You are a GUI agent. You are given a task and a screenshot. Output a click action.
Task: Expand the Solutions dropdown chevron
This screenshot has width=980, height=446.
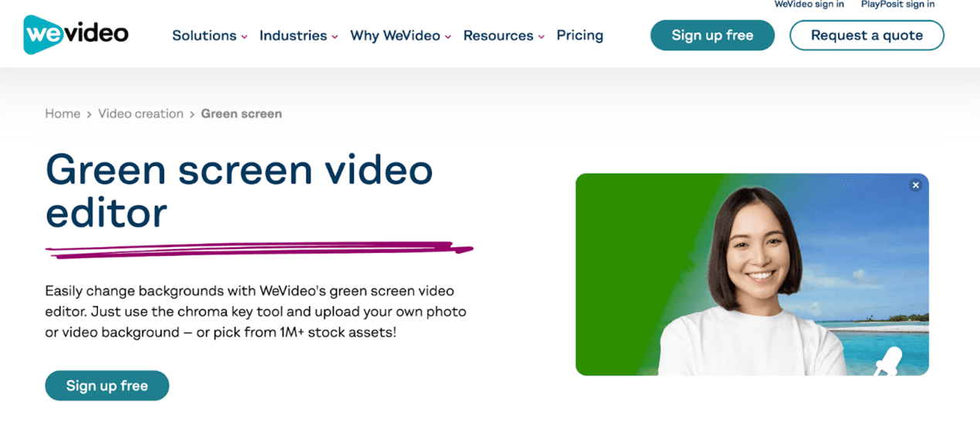[244, 37]
